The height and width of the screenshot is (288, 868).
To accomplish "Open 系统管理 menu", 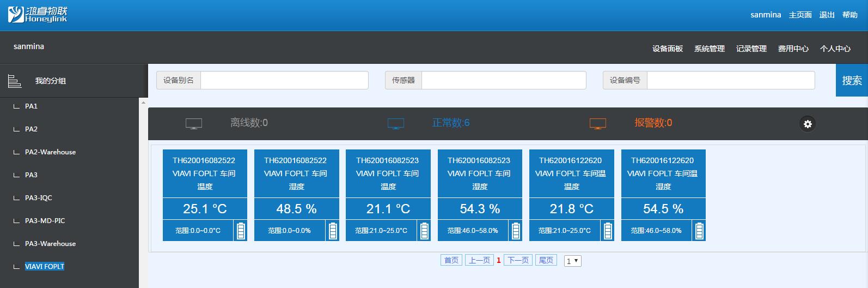I will click(710, 49).
